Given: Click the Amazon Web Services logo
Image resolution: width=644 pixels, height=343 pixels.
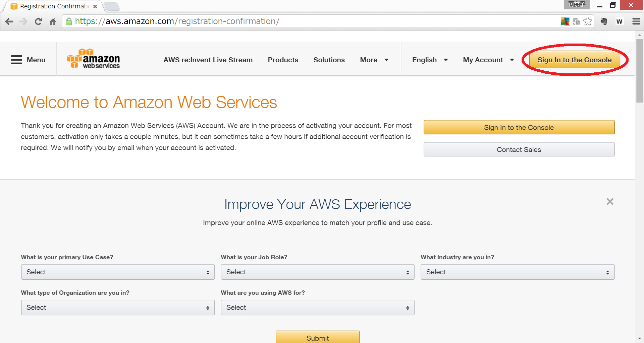Looking at the screenshot, I should 94,59.
